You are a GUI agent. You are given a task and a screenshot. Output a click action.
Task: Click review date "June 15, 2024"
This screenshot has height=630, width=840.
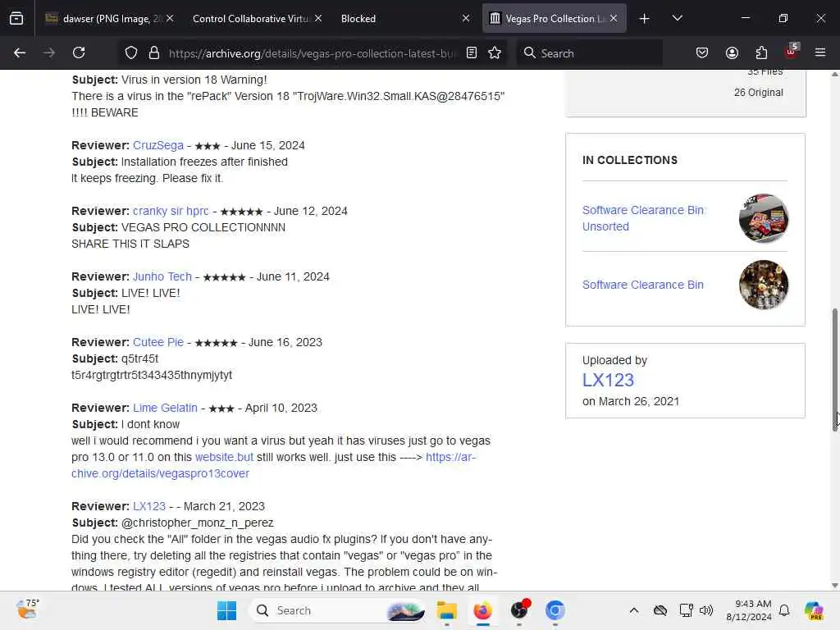click(x=268, y=145)
